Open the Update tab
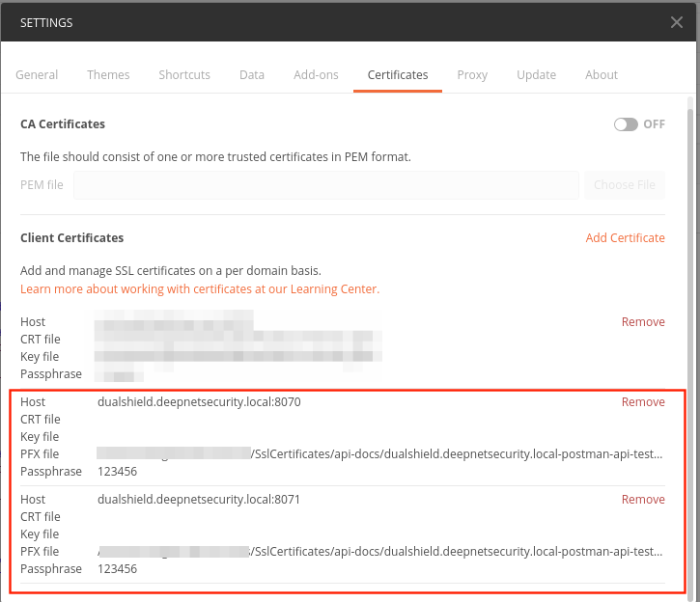Screen dimensions: 700x602 tap(536, 75)
